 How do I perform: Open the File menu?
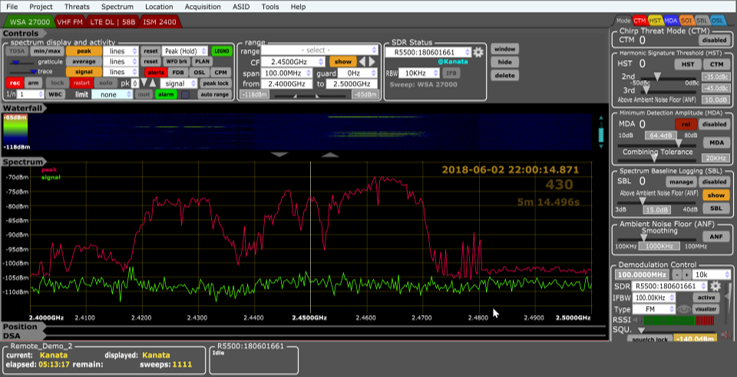(12, 7)
